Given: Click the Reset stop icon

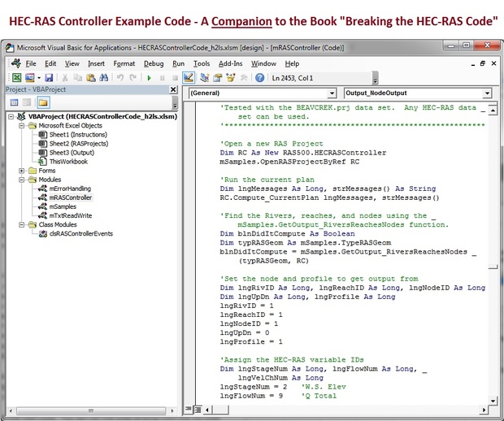Looking at the screenshot, I should (x=175, y=78).
